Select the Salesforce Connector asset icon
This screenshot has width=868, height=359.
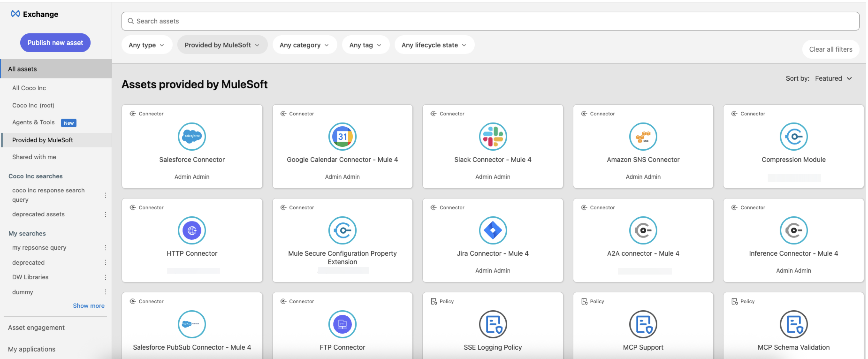192,137
